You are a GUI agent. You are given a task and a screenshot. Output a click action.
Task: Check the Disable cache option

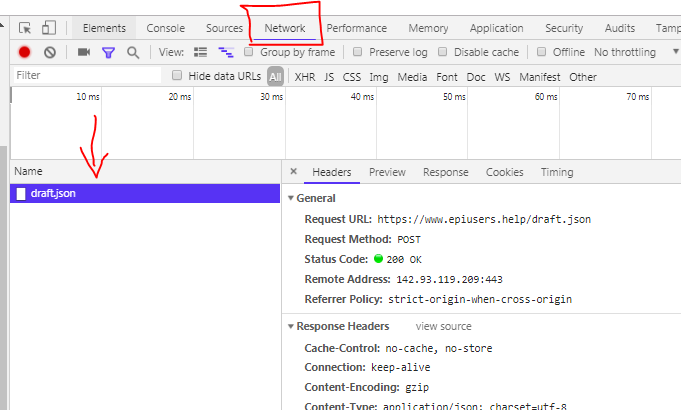442,52
